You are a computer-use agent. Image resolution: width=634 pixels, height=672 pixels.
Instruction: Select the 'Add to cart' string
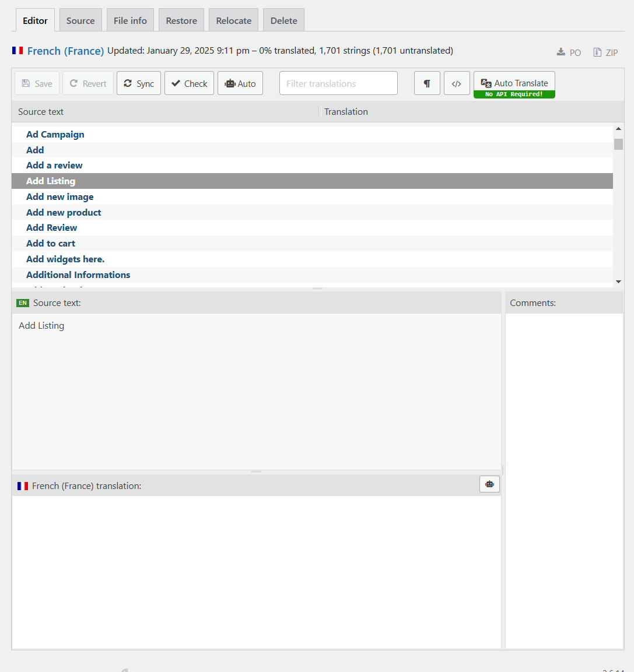(x=51, y=244)
